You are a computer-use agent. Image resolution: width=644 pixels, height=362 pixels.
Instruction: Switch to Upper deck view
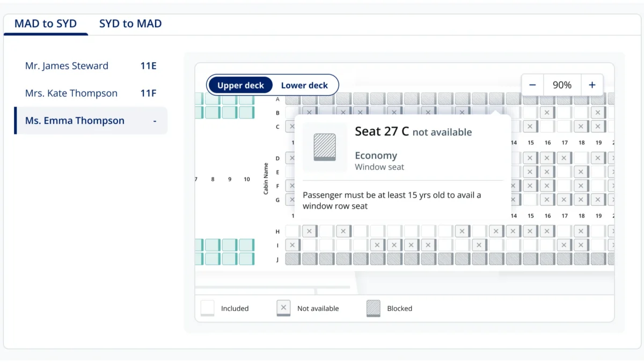(241, 85)
